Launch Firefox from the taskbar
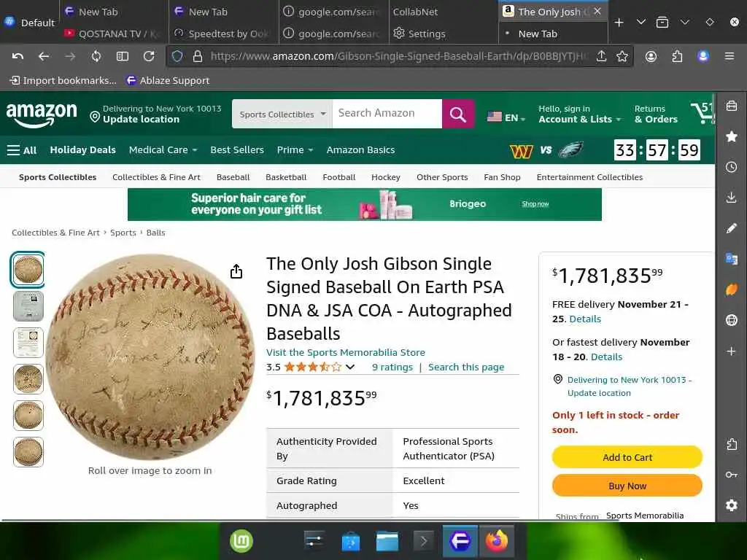 click(x=496, y=542)
